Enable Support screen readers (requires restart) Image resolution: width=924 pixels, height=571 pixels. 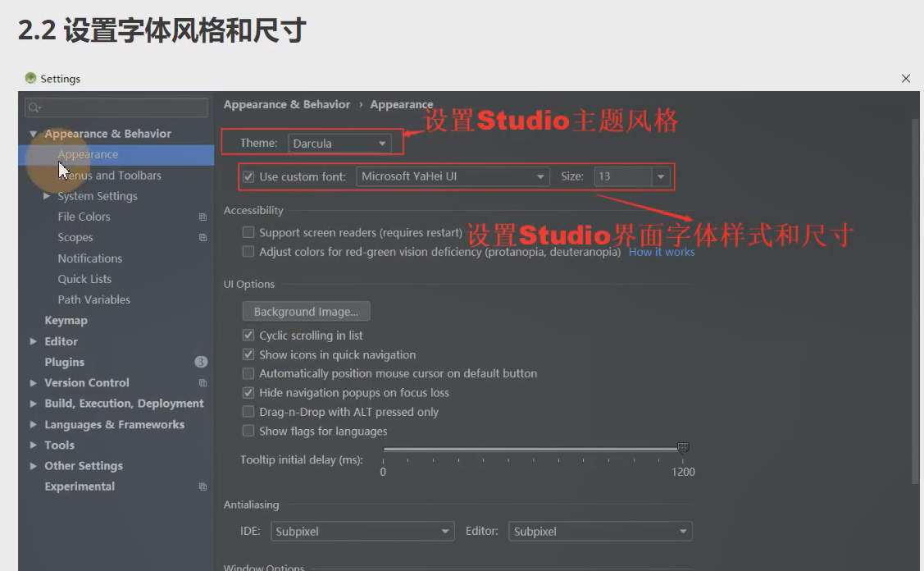click(248, 232)
